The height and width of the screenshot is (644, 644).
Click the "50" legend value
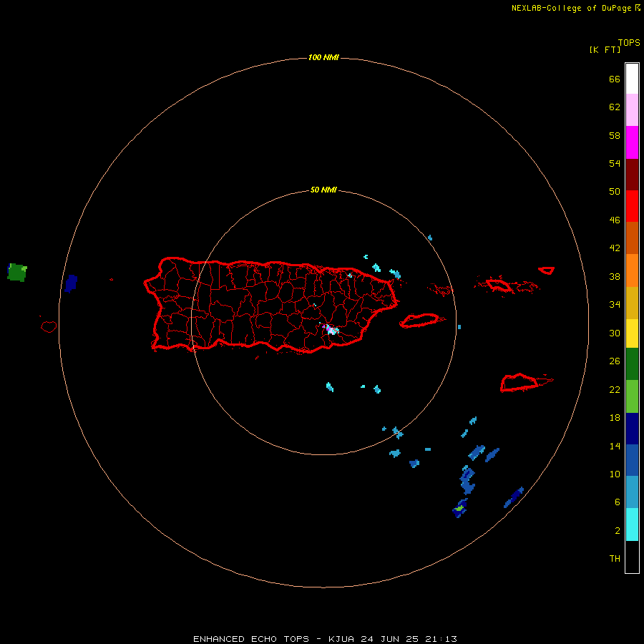(615, 191)
